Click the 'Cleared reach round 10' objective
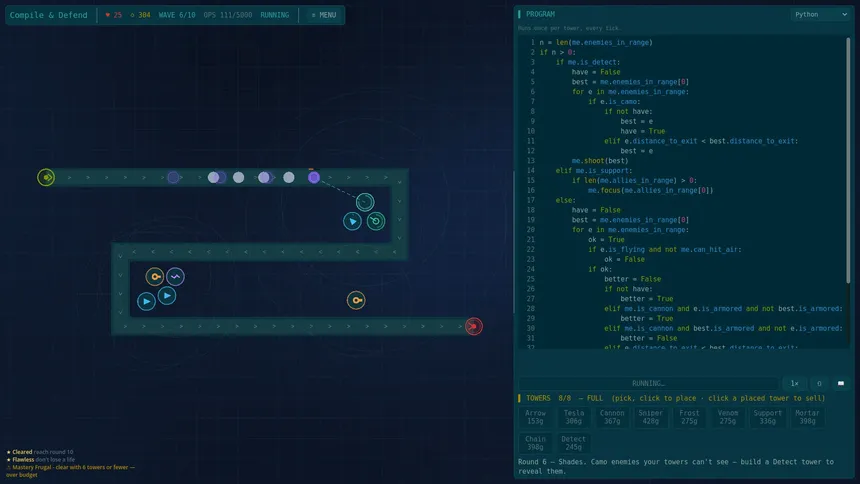Viewport: 860px width, 484px height. pos(39,452)
